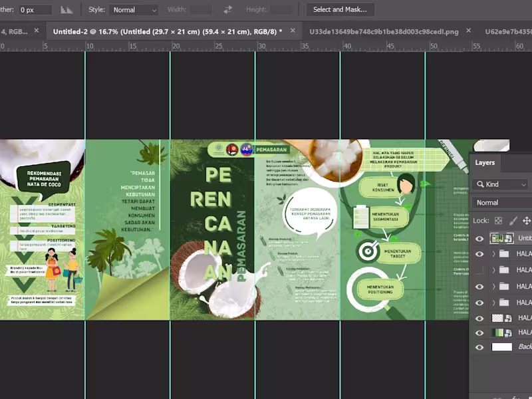Click the swap width and height arrows icon
The width and height of the screenshot is (532, 399).
click(x=228, y=10)
